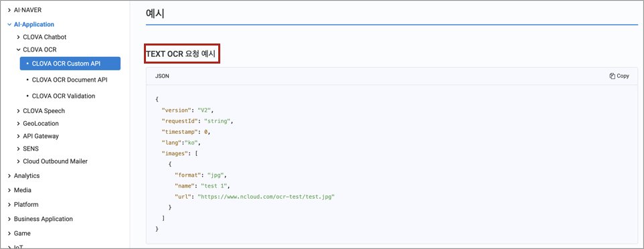644x249 pixels.
Task: Expand the GeoLocation chevron
Action: pos(18,124)
